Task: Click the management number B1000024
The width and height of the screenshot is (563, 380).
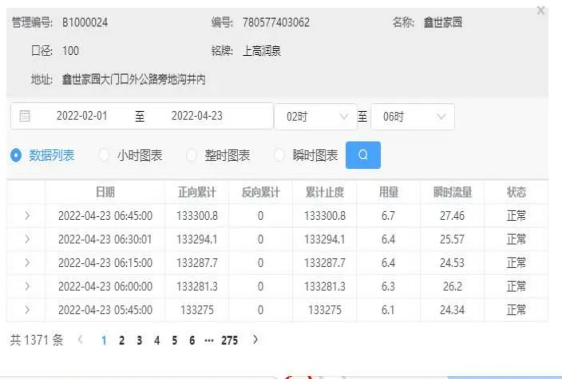Action: 85,23
